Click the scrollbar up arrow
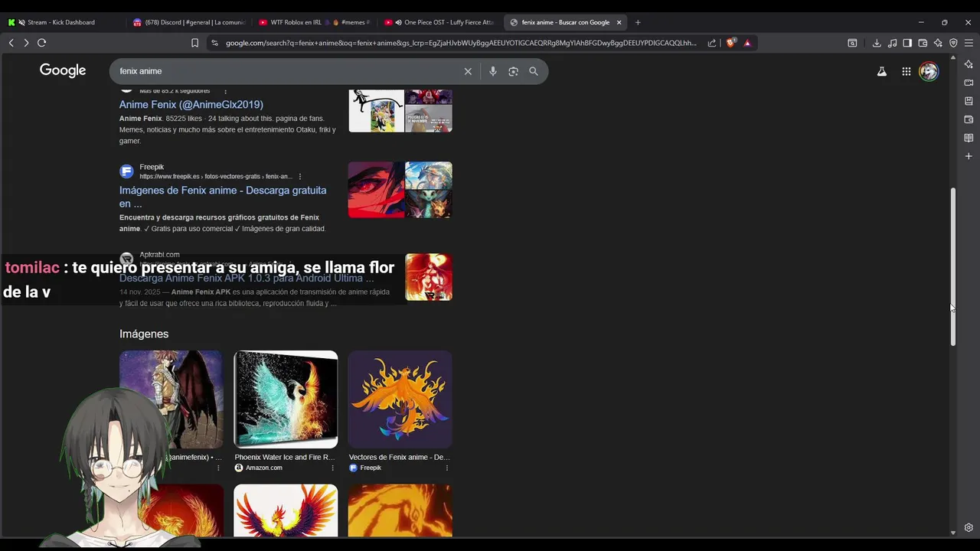Screen dimensions: 980x551 pyautogui.click(x=953, y=59)
